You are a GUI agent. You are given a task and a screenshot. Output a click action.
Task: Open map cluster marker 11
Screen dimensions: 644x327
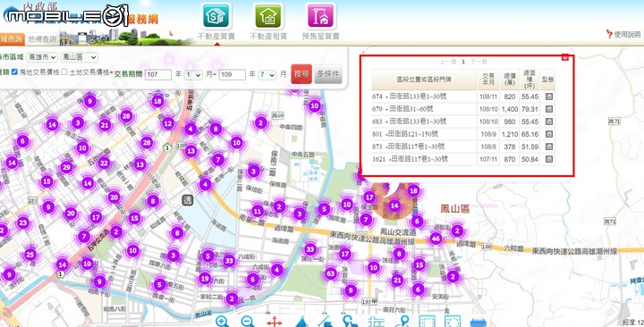click(258, 211)
